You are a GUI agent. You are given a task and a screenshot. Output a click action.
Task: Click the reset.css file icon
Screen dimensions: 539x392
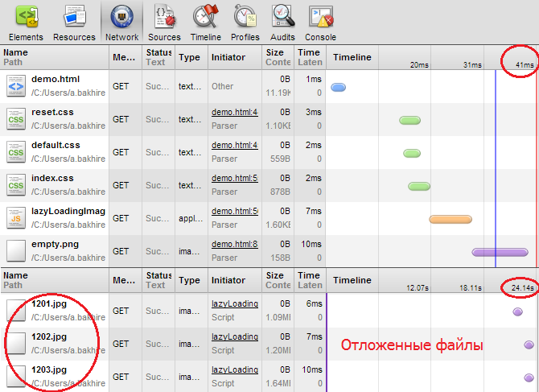point(16,119)
